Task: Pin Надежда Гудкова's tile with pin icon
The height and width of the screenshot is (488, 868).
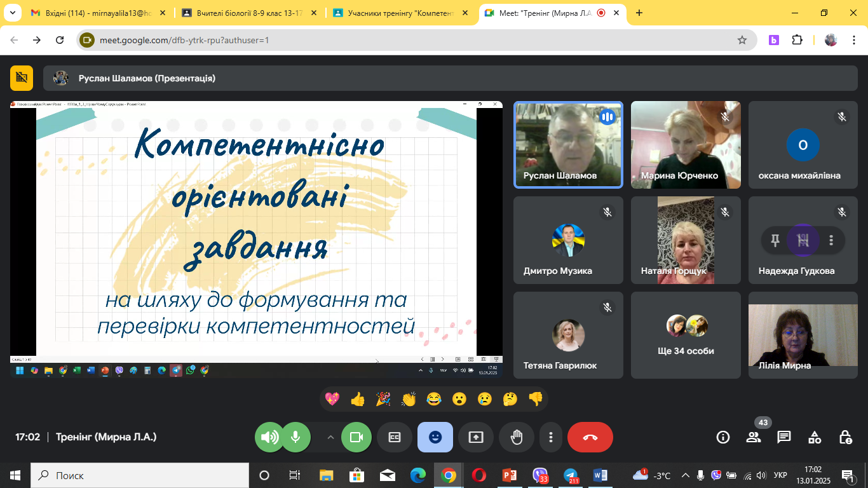Action: pos(775,240)
